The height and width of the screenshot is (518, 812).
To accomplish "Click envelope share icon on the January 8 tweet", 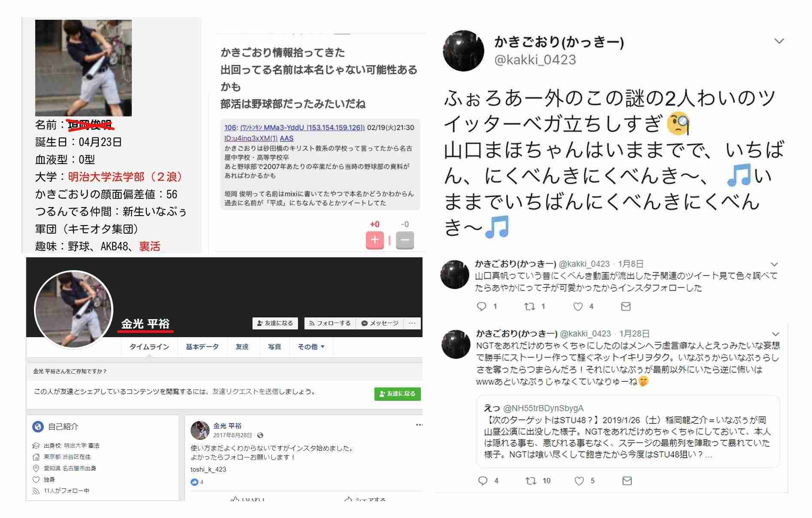I will pos(626,306).
